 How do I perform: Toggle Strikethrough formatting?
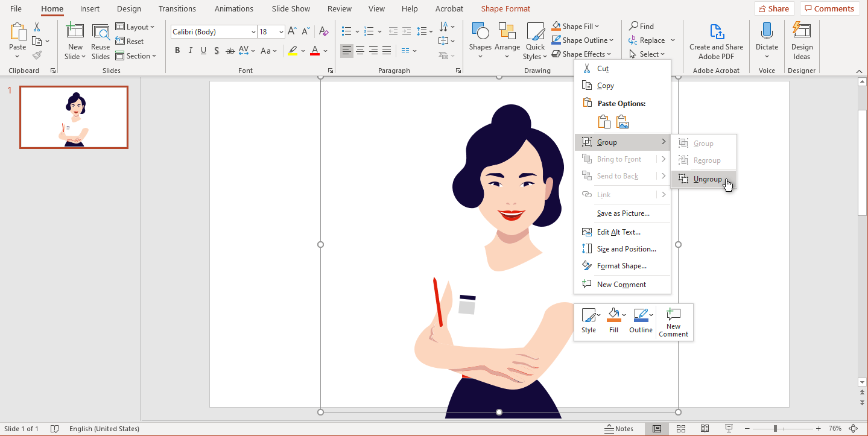230,51
